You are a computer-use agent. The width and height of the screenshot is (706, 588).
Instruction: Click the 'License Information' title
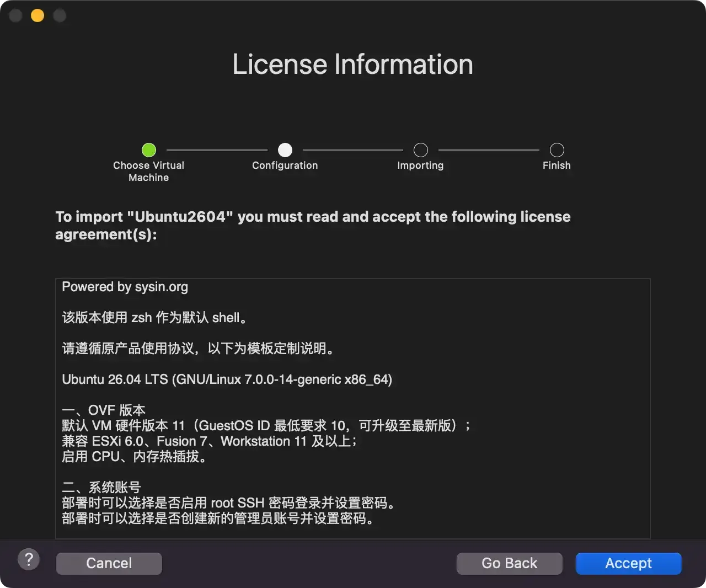353,64
